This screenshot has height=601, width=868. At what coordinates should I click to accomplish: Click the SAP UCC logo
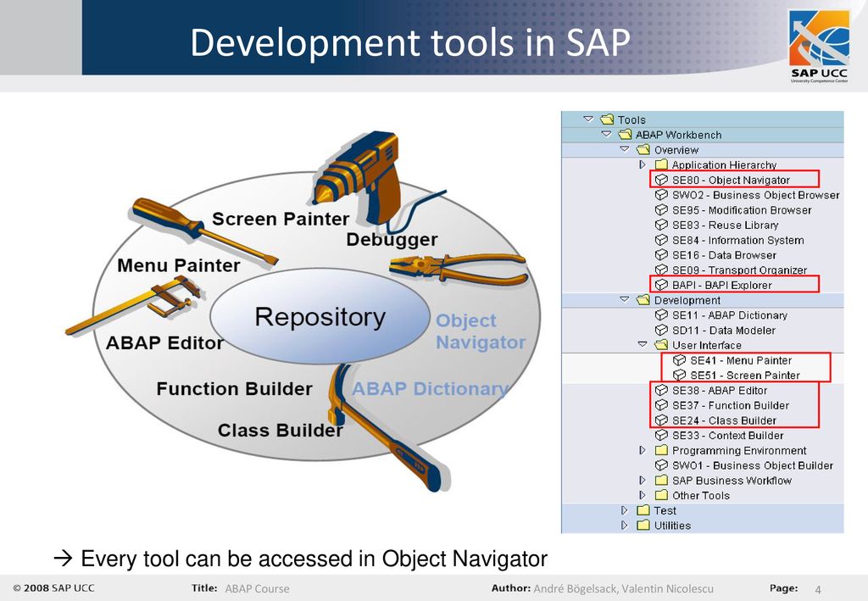(820, 47)
